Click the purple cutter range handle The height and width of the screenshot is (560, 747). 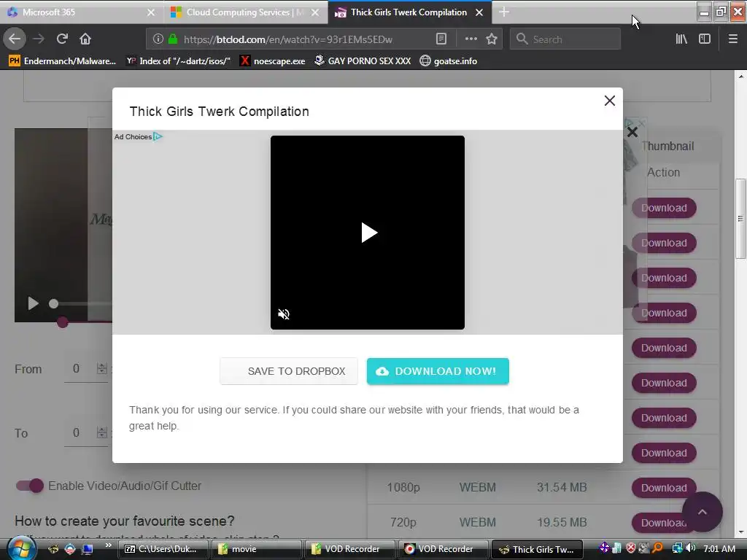point(63,323)
